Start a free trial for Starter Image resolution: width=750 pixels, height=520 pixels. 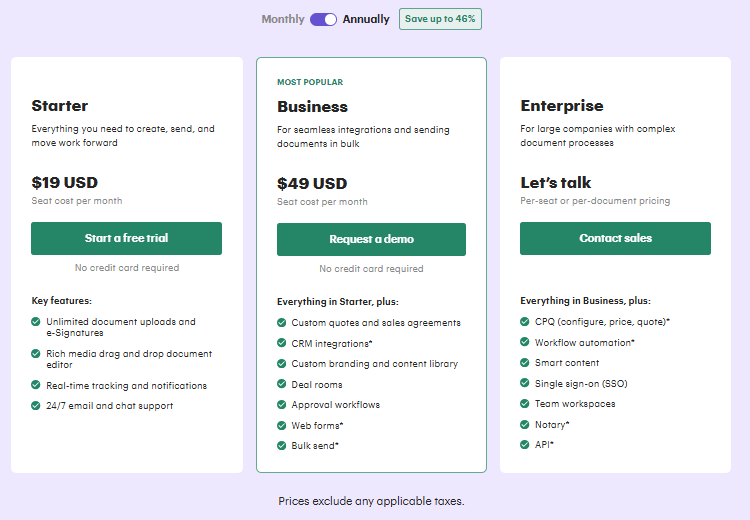coord(126,238)
